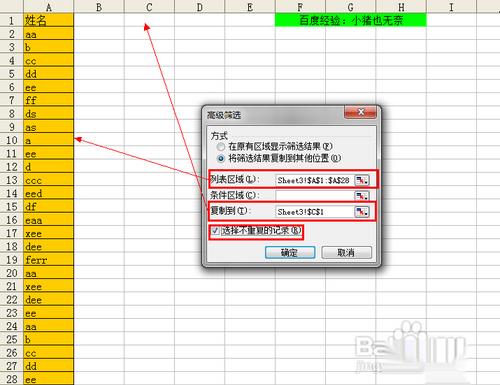Click cell A13 containing ccc
Viewport: 500px width, 385px height.
(x=49, y=180)
